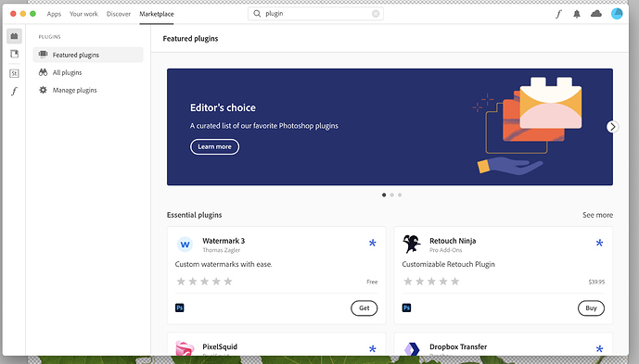
Task: Click Get for Watermark 3
Action: click(x=364, y=308)
